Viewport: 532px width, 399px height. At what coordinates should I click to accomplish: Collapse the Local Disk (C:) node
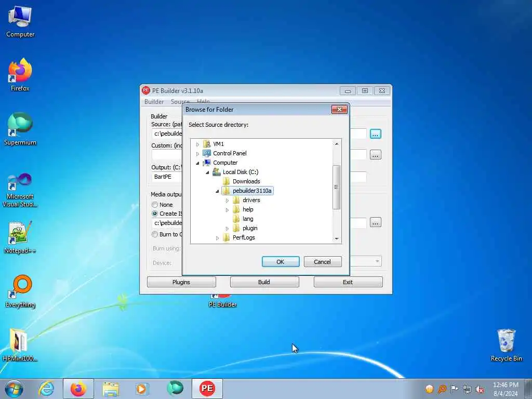pos(207,172)
